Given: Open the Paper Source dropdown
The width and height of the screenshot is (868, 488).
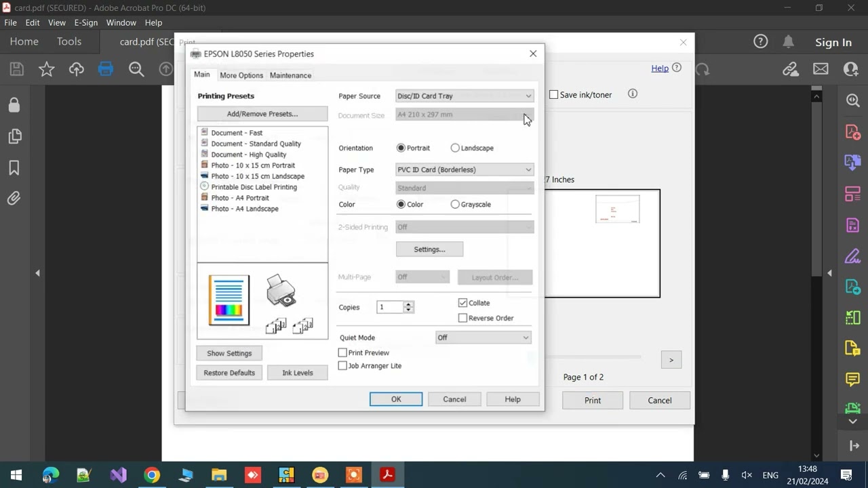Looking at the screenshot, I should tap(465, 96).
